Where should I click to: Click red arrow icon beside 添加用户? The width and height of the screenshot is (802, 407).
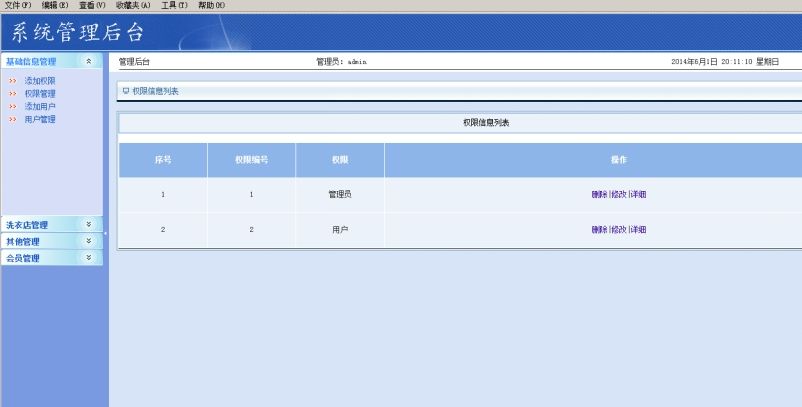click(x=13, y=106)
